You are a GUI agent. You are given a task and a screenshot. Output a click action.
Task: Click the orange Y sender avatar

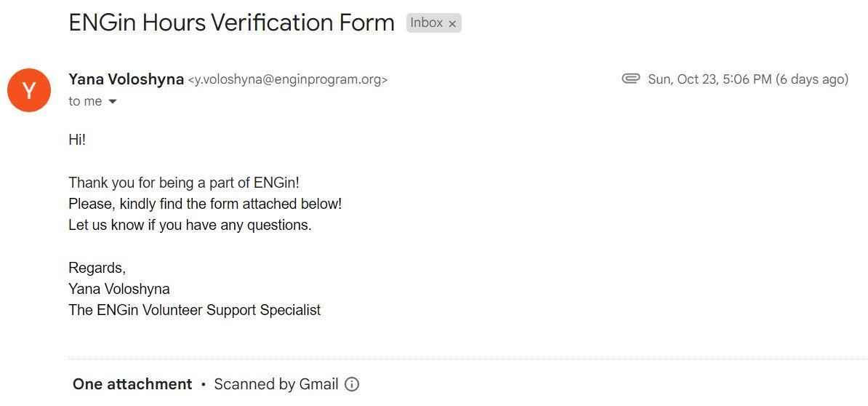(x=29, y=90)
